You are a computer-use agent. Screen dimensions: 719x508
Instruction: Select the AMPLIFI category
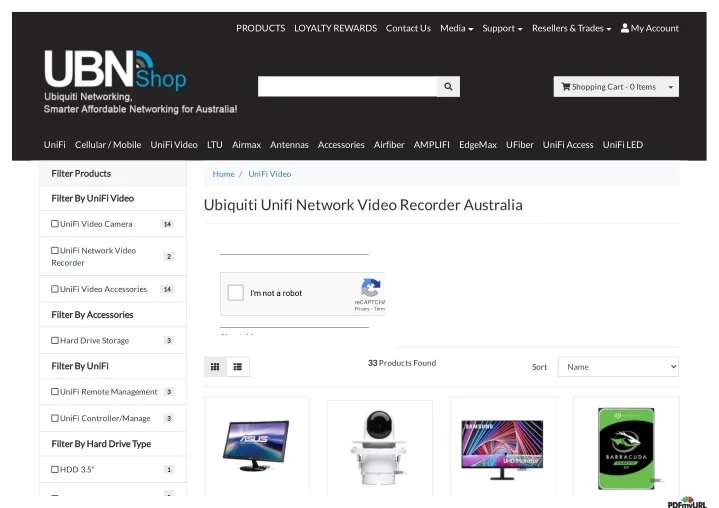click(x=431, y=145)
